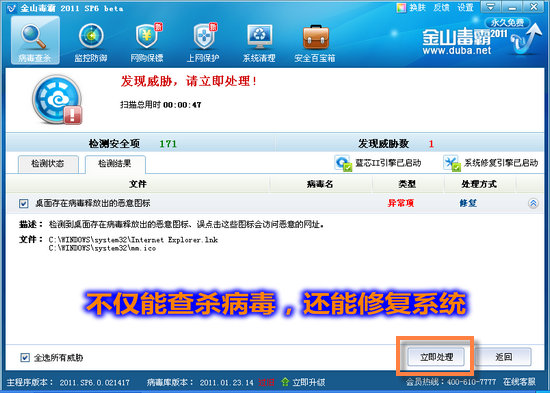Open the title bar dropdown menu arrow
Screen dimensions: 550x393
pos(491,7)
